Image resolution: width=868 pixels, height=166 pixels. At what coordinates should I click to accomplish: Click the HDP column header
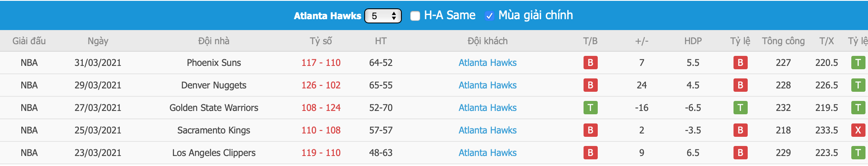point(693,41)
